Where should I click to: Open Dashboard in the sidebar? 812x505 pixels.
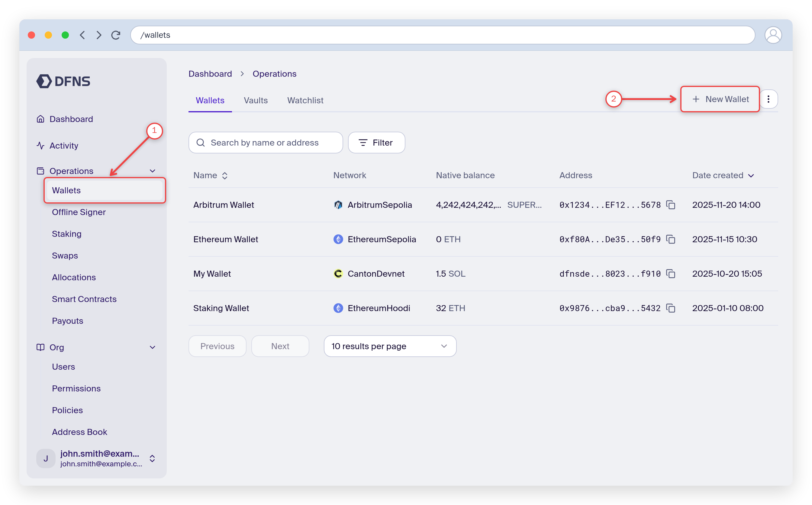(71, 119)
